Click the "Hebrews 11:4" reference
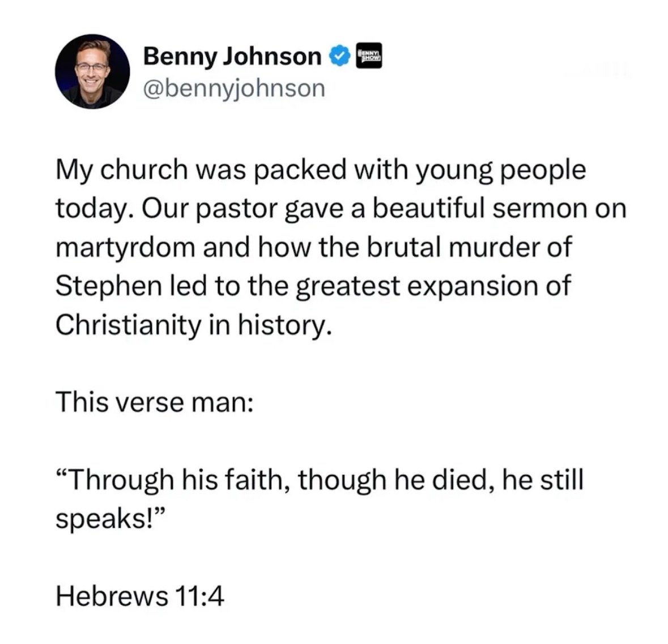Screen dimensions: 668x644 [x=140, y=596]
